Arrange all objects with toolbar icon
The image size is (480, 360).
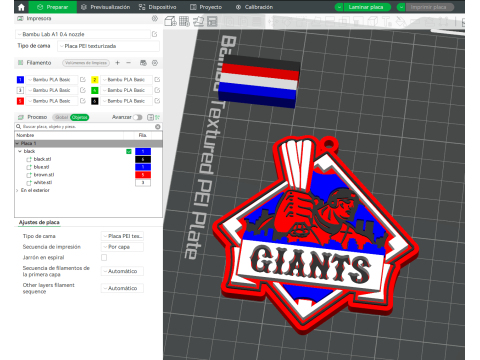[x=212, y=22]
